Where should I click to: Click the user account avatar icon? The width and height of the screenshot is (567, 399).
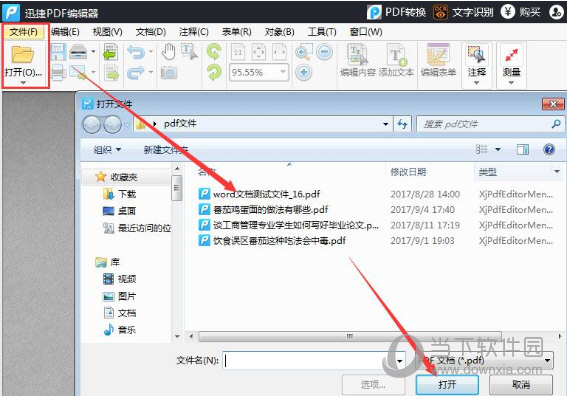pos(557,12)
